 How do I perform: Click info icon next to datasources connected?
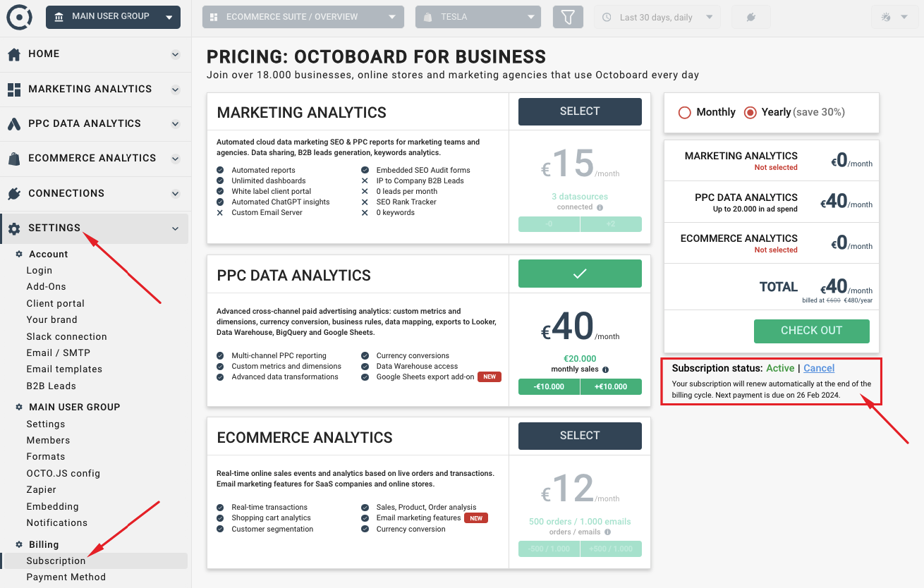[600, 207]
